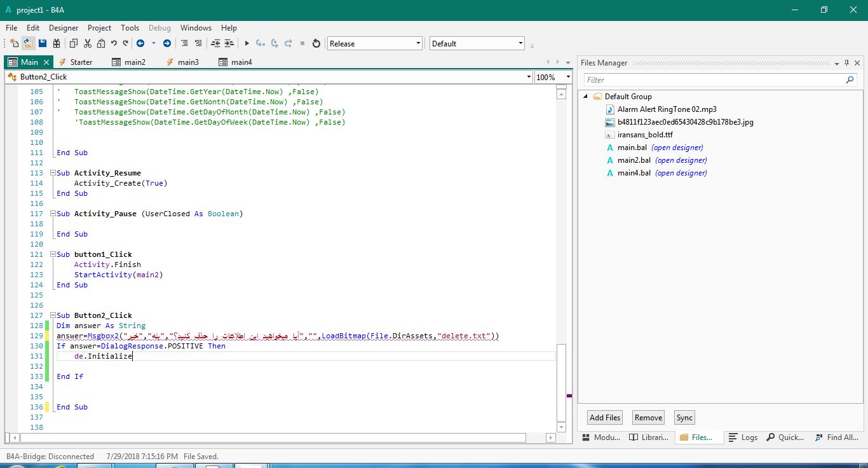Click the Cut scissors icon
868x468 pixels.
point(87,43)
